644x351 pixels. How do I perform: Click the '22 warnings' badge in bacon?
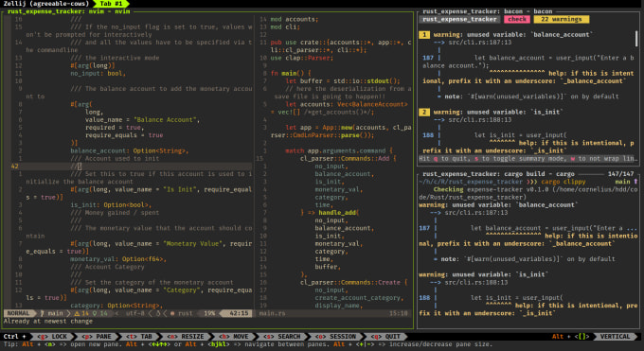pos(561,19)
